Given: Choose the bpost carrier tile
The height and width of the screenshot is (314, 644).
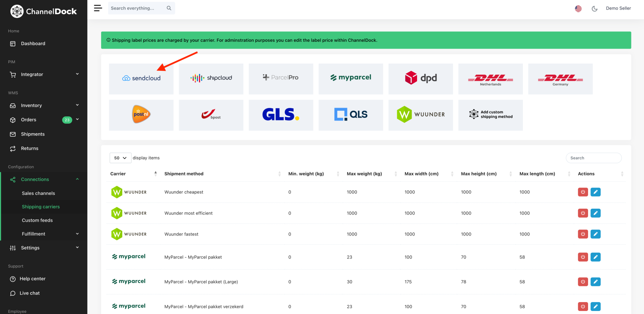Looking at the screenshot, I should click(211, 115).
